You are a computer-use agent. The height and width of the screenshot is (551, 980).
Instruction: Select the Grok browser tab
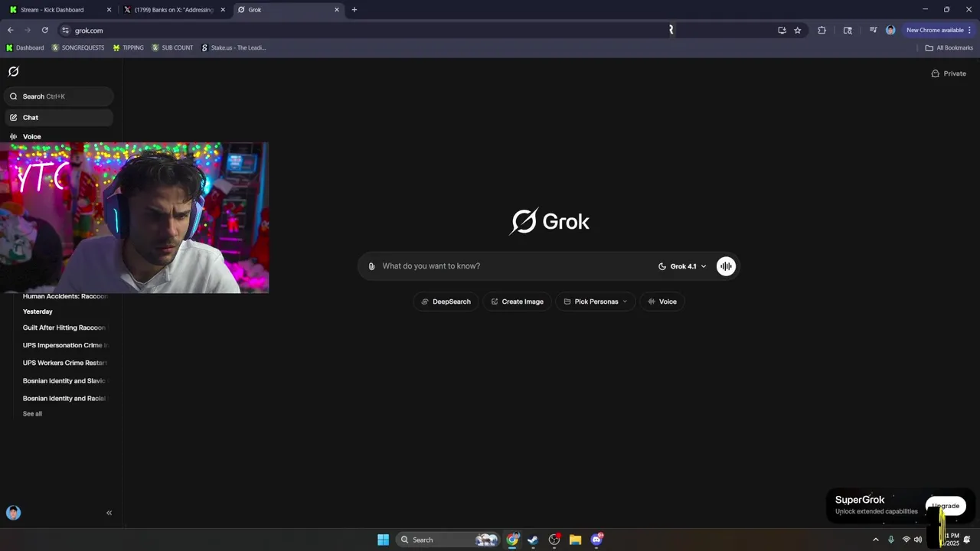(x=287, y=10)
